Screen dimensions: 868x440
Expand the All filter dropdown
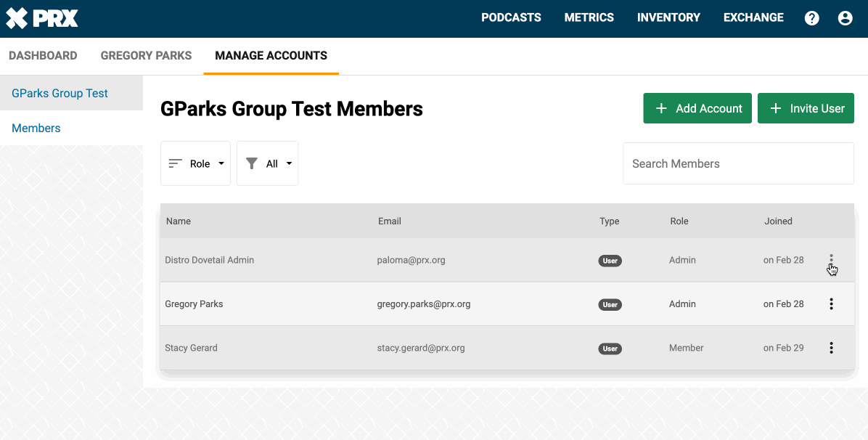click(267, 163)
